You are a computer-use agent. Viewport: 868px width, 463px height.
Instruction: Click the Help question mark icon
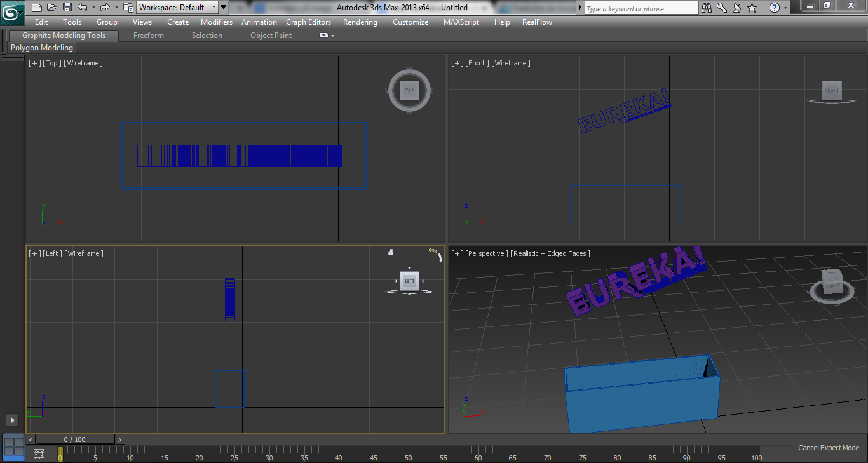pyautogui.click(x=774, y=8)
